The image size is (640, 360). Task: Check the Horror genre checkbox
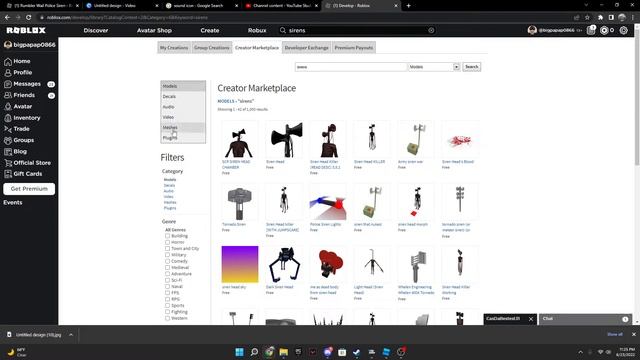[167, 242]
